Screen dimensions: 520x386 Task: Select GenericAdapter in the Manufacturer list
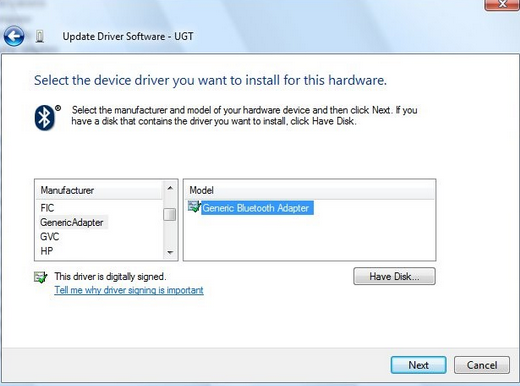pyautogui.click(x=72, y=222)
